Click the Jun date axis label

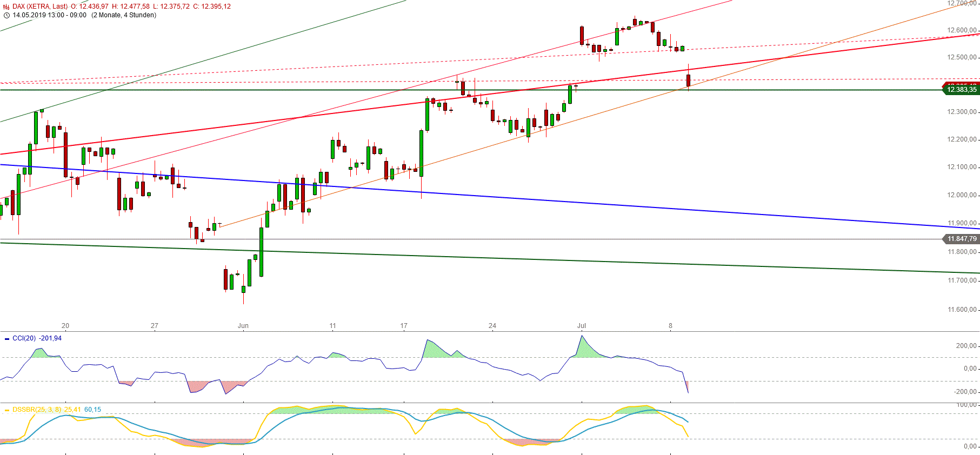243,326
